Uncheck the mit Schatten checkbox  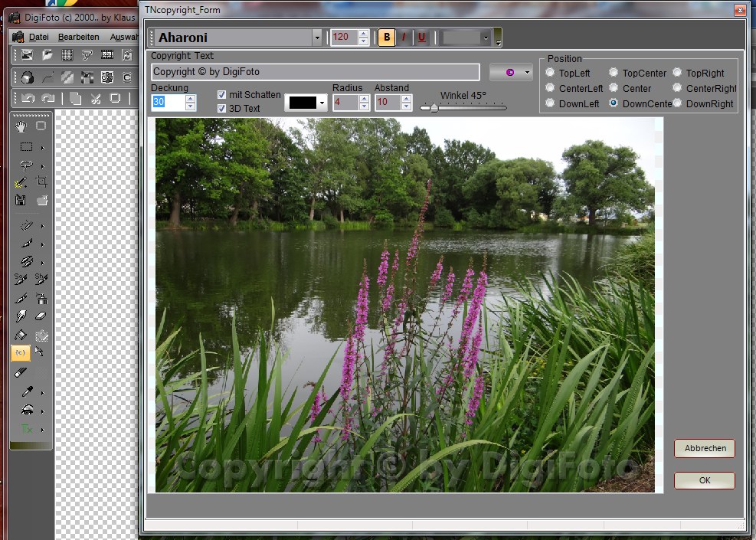(x=222, y=94)
